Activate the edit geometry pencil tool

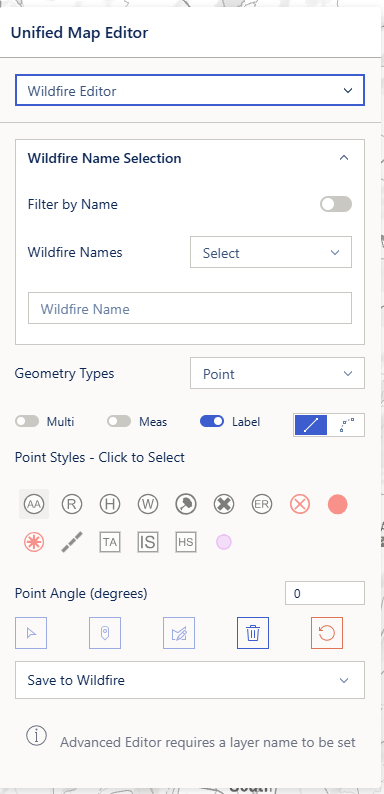click(x=179, y=633)
